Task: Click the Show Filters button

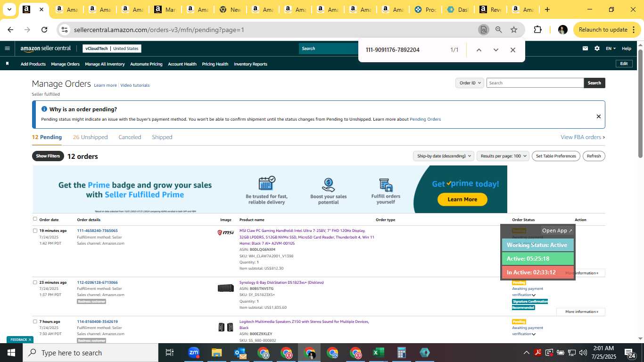Action: [x=48, y=156]
